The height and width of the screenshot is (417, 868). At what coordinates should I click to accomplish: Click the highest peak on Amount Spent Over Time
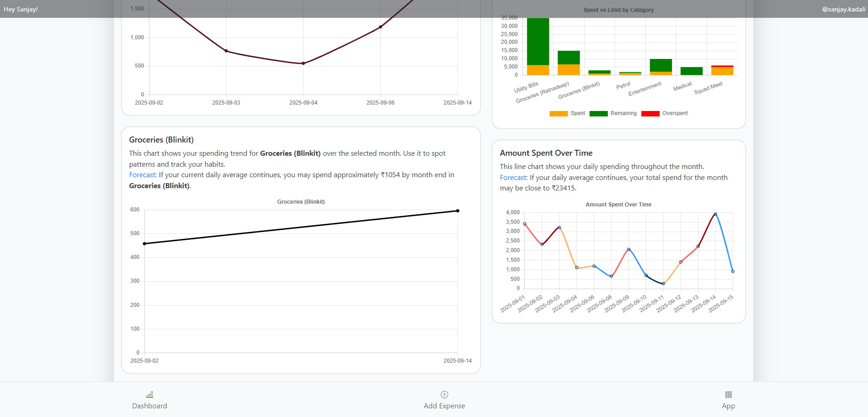[715, 214]
